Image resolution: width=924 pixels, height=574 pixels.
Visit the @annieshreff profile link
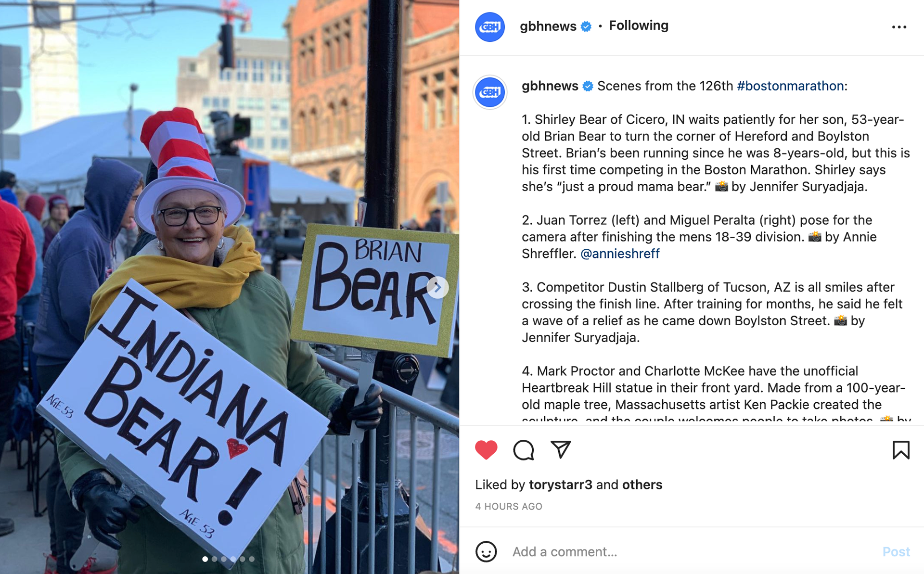[x=619, y=254]
